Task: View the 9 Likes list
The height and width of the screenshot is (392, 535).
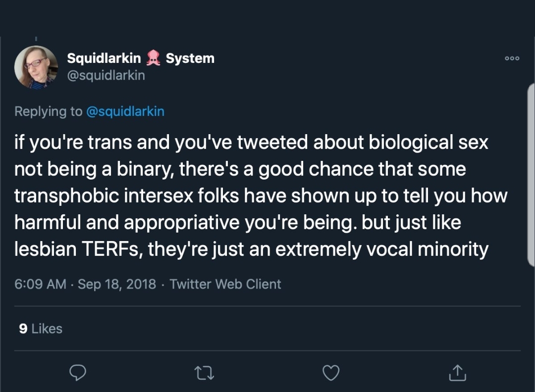Action: pyautogui.click(x=41, y=329)
